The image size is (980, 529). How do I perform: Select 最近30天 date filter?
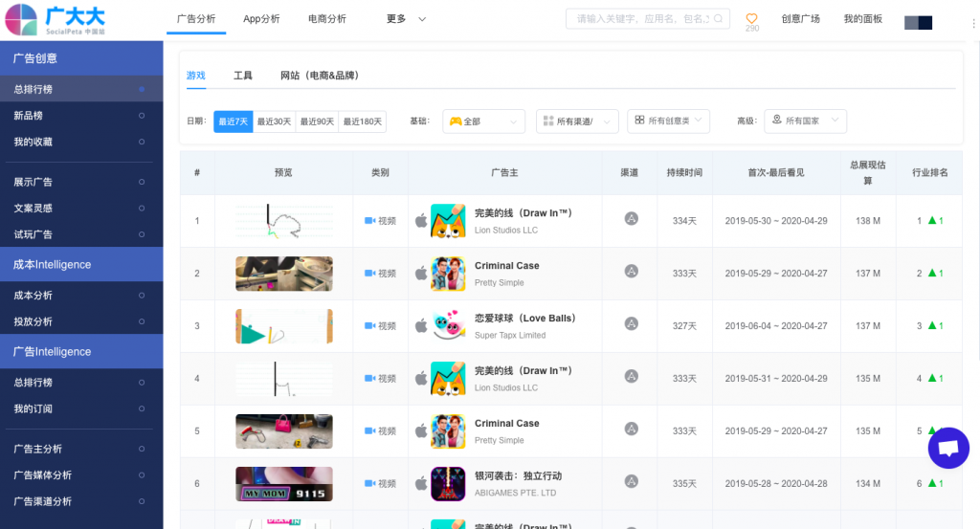coord(275,121)
